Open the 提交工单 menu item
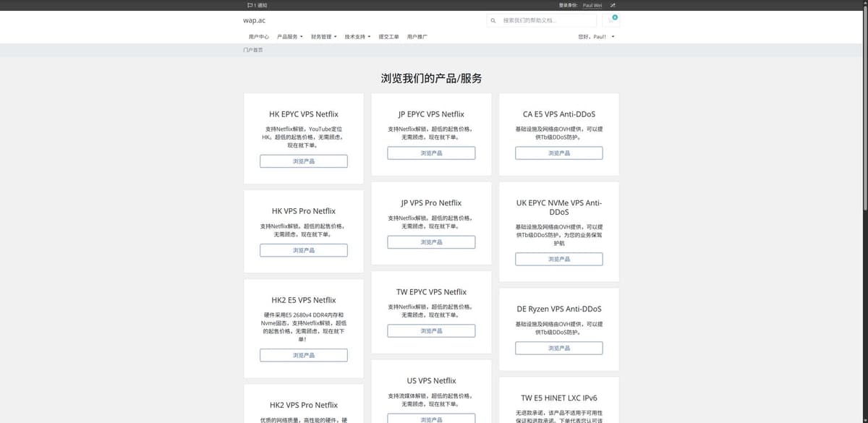Image resolution: width=868 pixels, height=423 pixels. click(x=388, y=36)
